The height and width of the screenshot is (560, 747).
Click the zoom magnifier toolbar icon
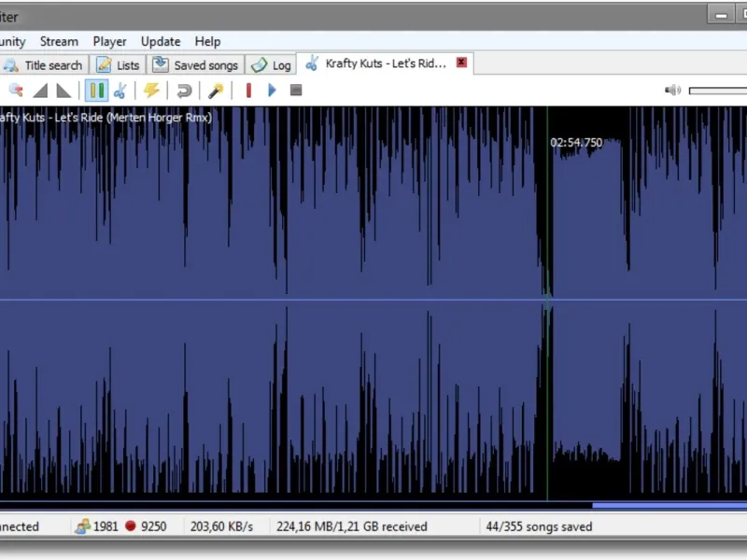click(x=16, y=91)
